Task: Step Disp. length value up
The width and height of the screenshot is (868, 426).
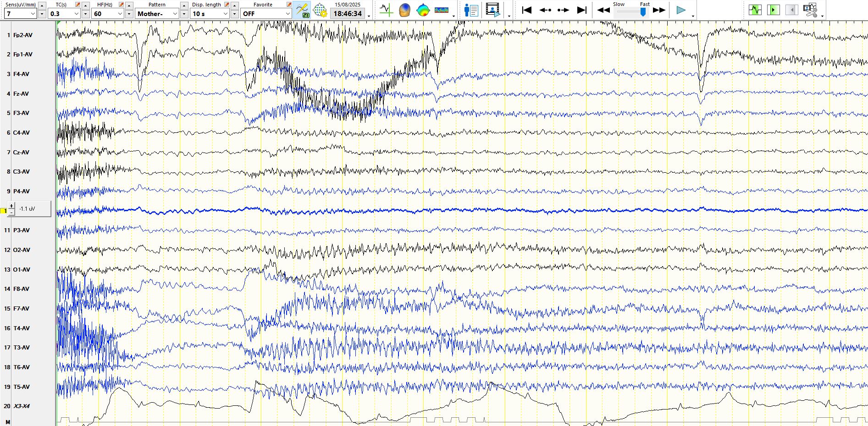Action: [x=234, y=5]
